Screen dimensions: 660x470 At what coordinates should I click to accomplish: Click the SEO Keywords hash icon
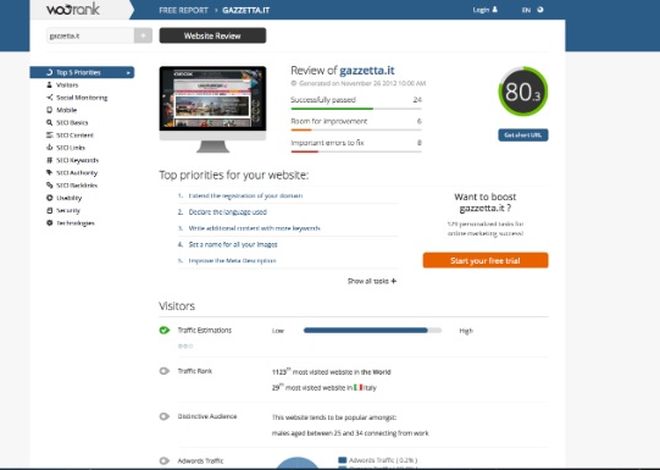(x=49, y=160)
